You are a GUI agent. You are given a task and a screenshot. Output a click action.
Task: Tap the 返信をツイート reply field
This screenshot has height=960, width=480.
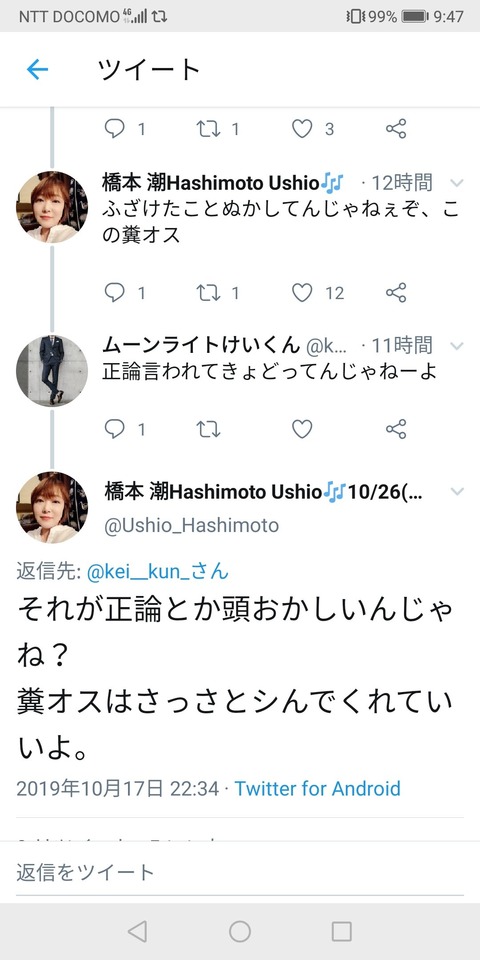(240, 872)
